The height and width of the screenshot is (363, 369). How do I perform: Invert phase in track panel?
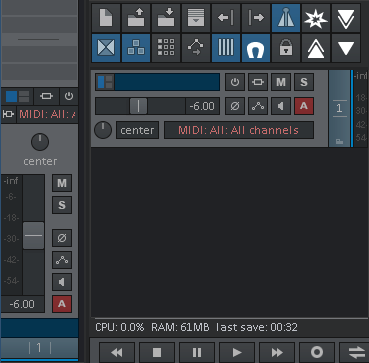[235, 106]
